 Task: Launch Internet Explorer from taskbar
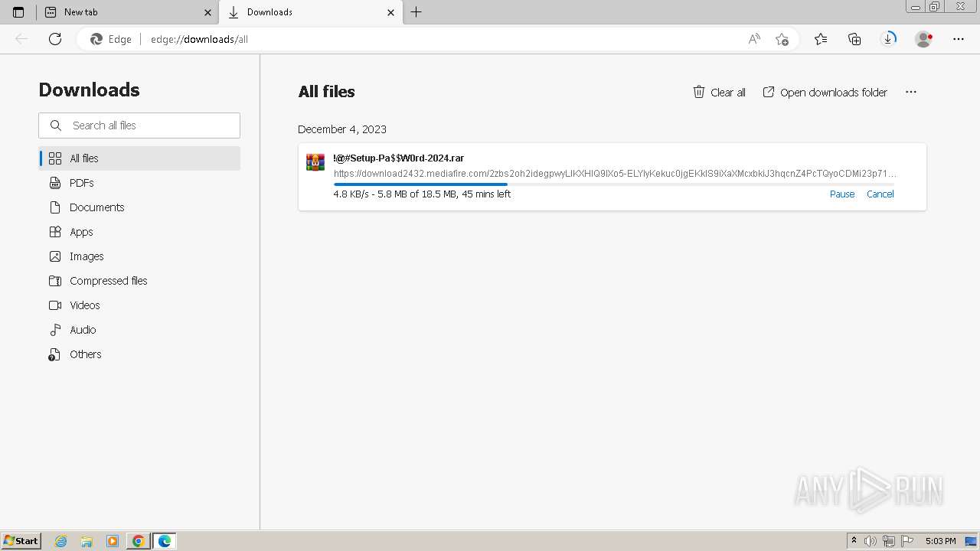tap(60, 541)
